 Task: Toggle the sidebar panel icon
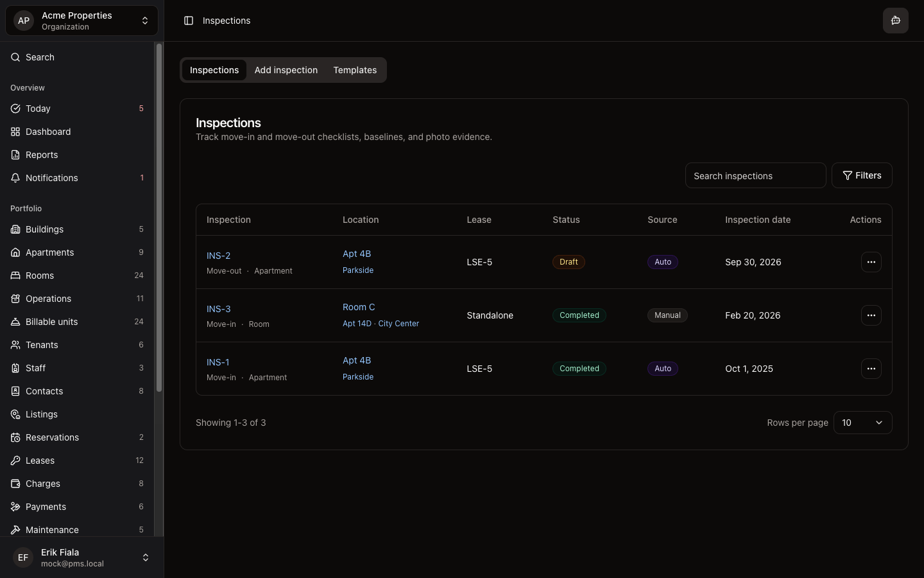(x=189, y=21)
